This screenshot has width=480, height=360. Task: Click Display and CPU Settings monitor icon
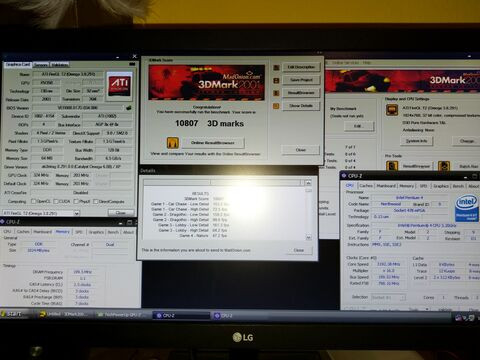[x=392, y=110]
